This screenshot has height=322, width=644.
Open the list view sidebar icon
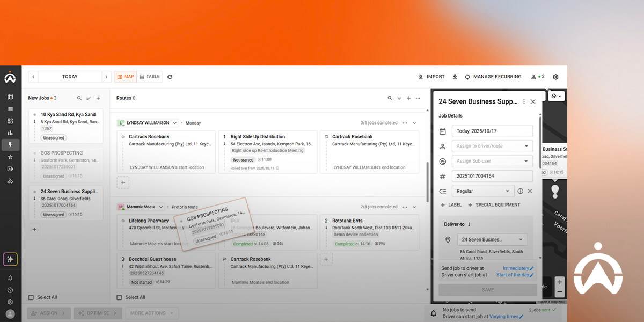(x=10, y=109)
